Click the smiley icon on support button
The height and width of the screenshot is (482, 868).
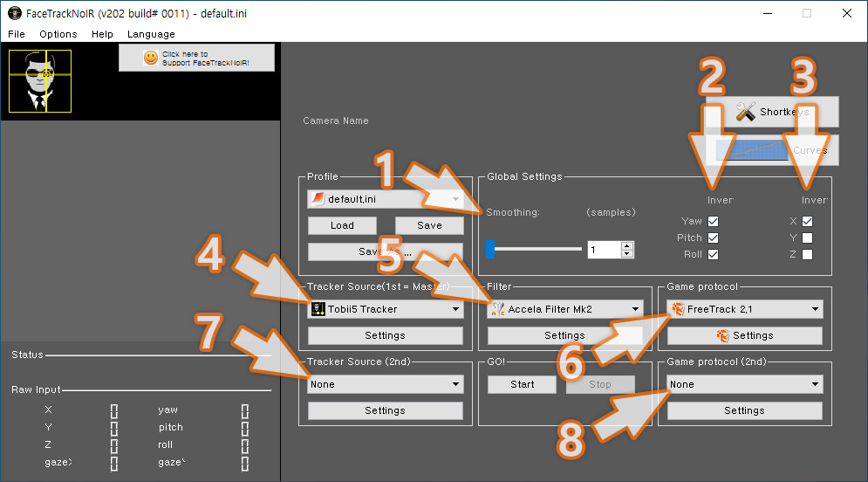pos(151,58)
